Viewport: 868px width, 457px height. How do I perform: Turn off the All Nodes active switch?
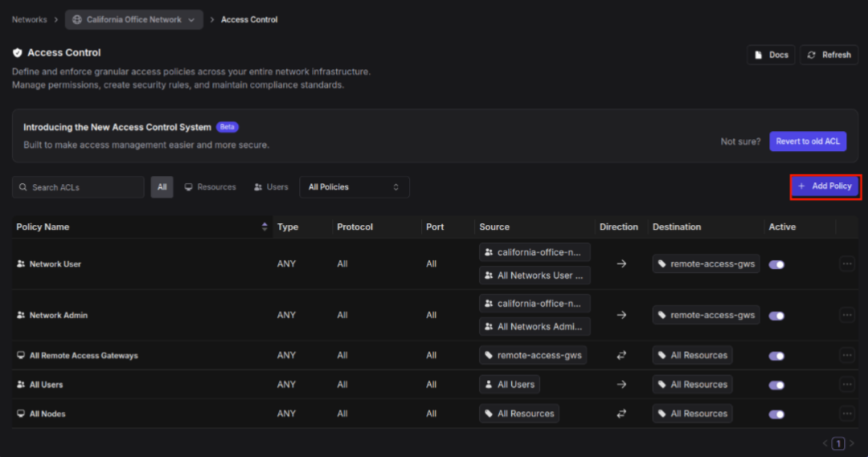pyautogui.click(x=776, y=414)
